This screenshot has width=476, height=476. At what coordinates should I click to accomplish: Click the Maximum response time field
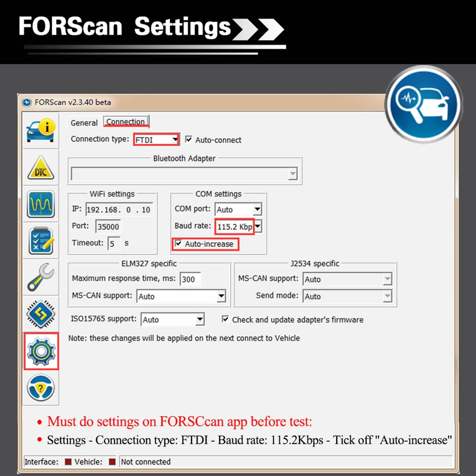190,279
